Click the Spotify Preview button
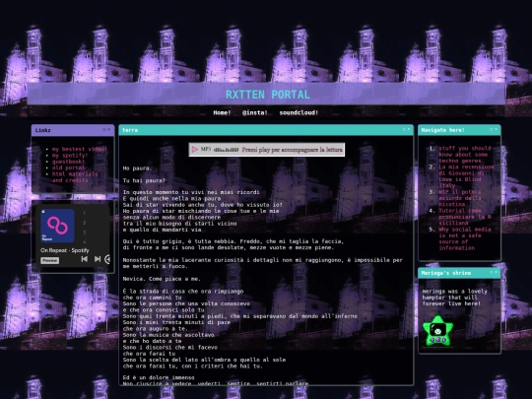The image size is (532, 399). 50,260
